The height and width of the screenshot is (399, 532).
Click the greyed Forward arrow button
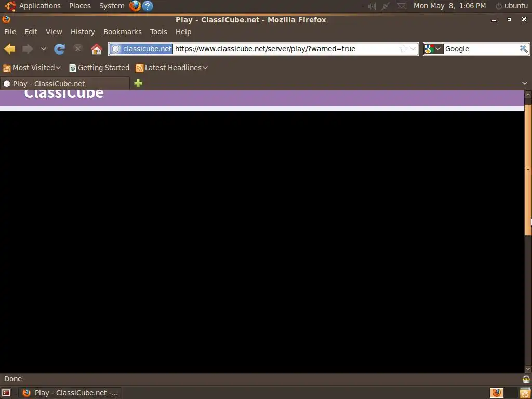point(28,49)
